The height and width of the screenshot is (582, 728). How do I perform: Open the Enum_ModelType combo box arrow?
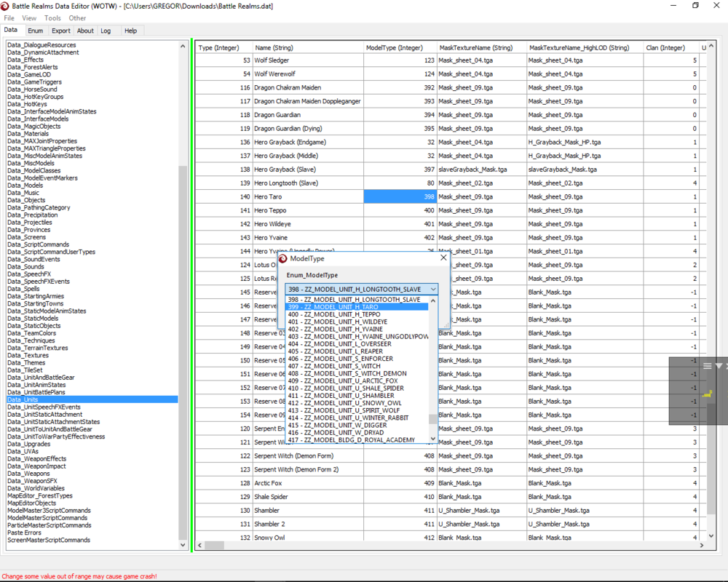(x=432, y=289)
